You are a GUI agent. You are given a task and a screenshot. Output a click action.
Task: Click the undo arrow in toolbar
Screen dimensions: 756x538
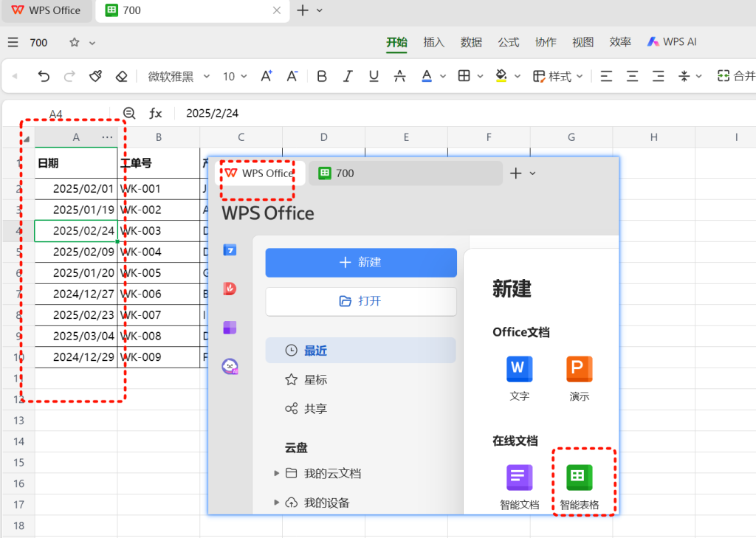[44, 76]
